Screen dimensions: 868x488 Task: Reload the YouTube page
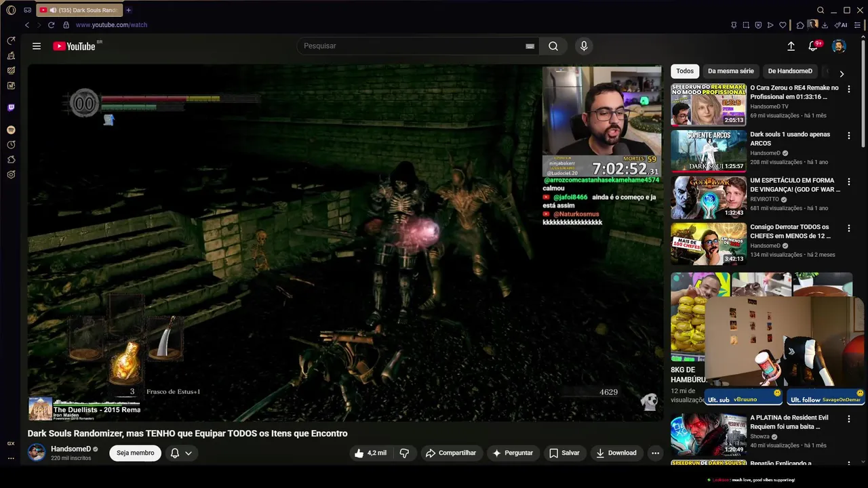pyautogui.click(x=51, y=25)
